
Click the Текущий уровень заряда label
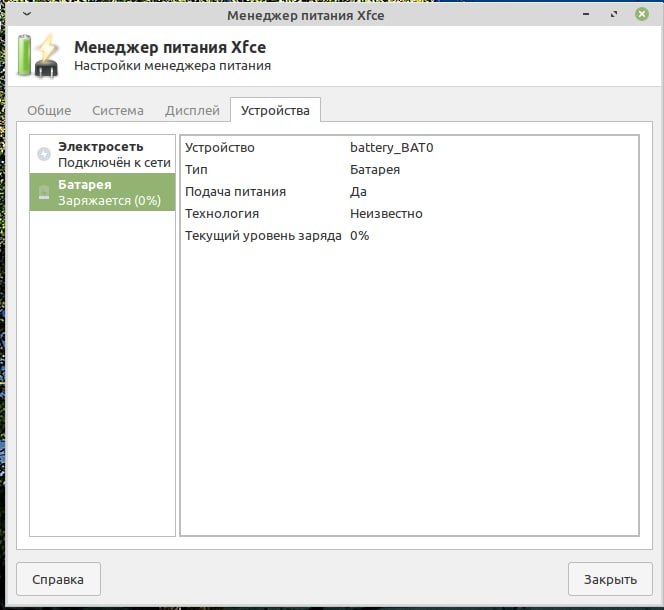click(x=263, y=236)
